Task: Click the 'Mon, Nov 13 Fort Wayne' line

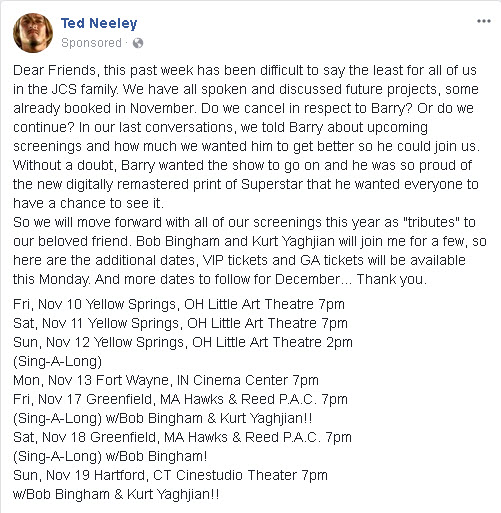Action: pyautogui.click(x=166, y=380)
